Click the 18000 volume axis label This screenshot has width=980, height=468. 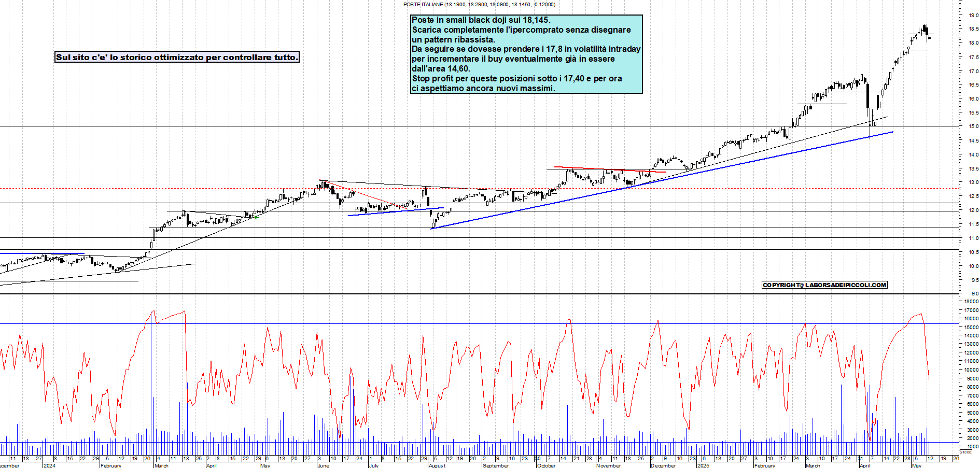point(971,301)
